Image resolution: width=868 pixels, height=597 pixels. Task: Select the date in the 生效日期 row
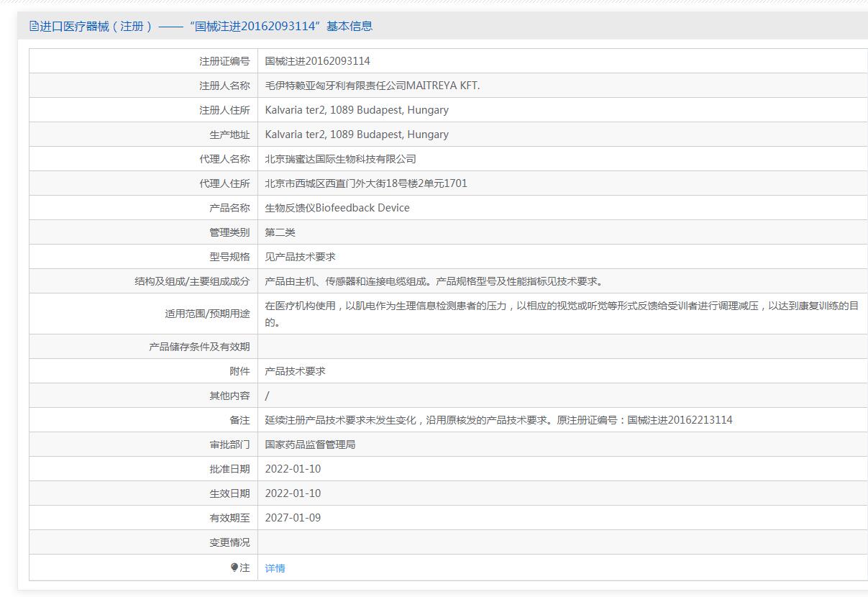293,493
